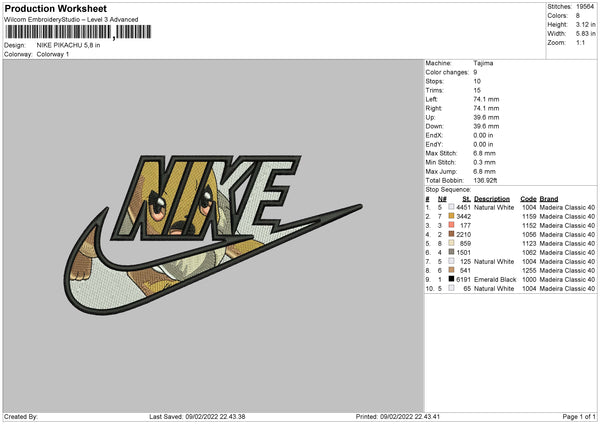Click the gray-brown swatch for stitch count 1501

click(x=451, y=252)
